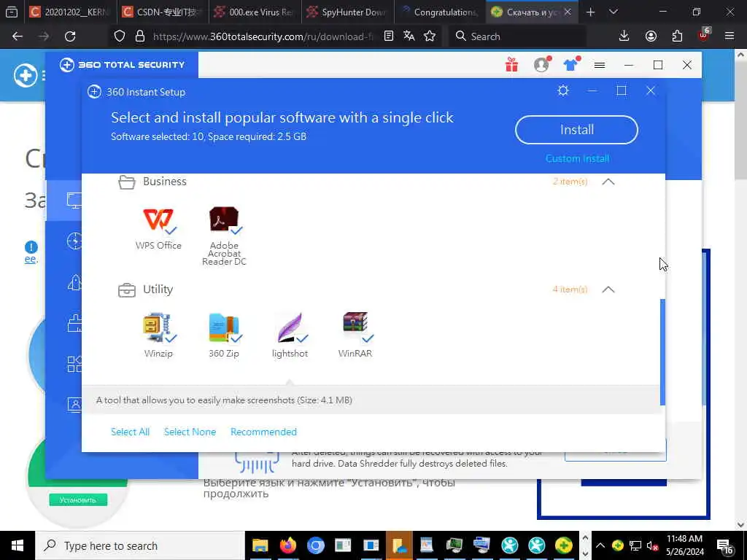
Task: Toggle Firefox reader view icon
Action: click(389, 36)
